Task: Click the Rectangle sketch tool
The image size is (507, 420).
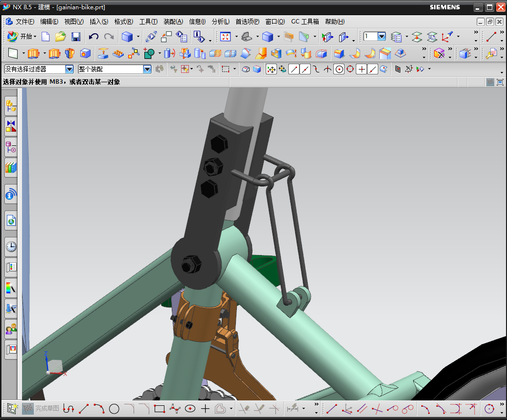Action: tap(160, 409)
